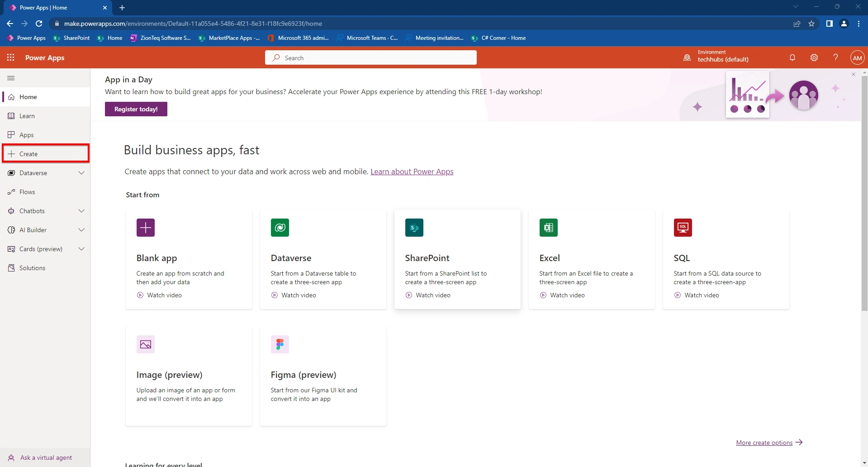Reload the page with browser refresh icon

pos(39,24)
